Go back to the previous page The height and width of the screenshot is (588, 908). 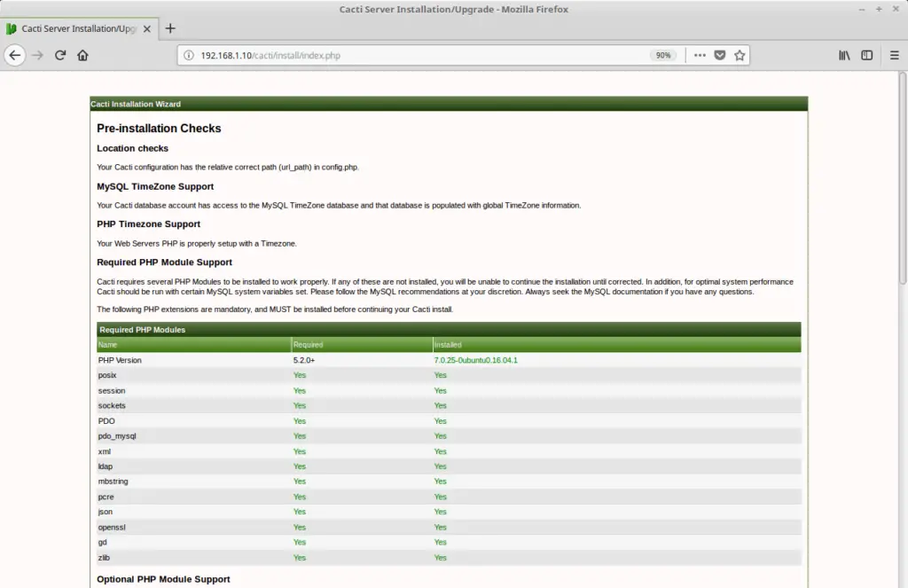pos(15,56)
